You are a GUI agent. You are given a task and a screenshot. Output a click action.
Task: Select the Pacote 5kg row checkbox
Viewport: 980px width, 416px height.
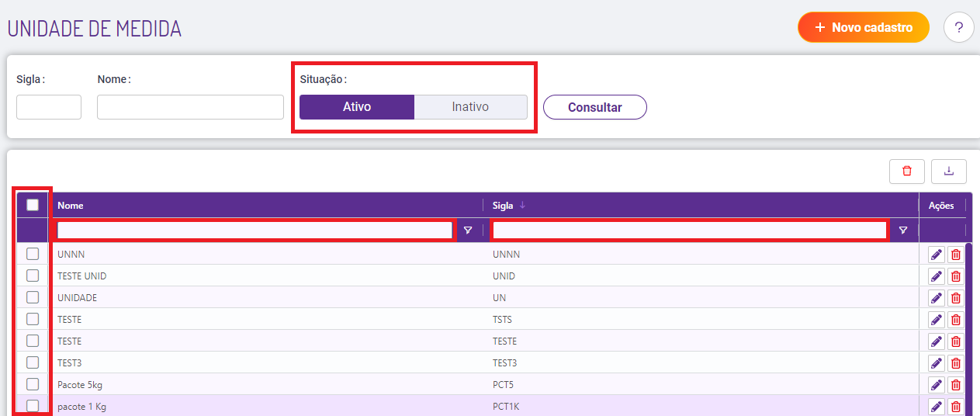click(33, 384)
